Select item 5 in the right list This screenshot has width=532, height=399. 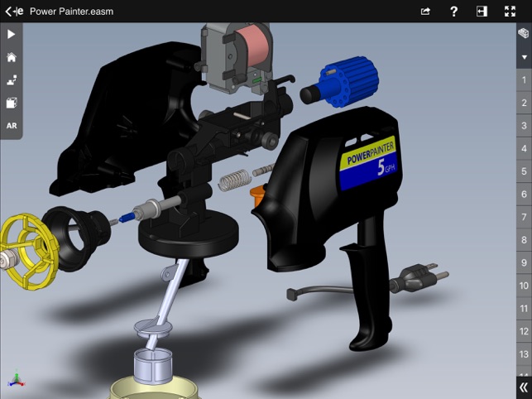tap(523, 171)
